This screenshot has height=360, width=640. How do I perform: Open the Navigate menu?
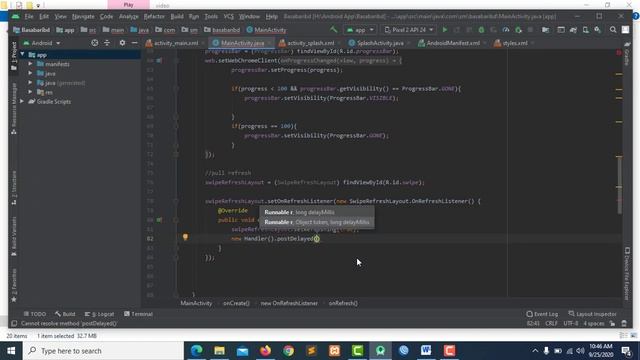tap(83, 16)
